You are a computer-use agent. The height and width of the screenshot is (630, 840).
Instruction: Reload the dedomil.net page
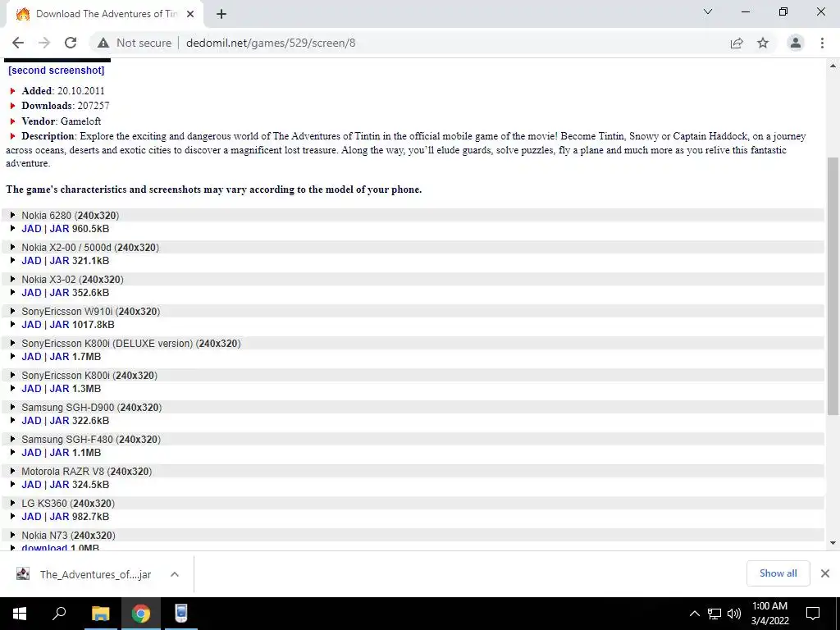(x=71, y=43)
